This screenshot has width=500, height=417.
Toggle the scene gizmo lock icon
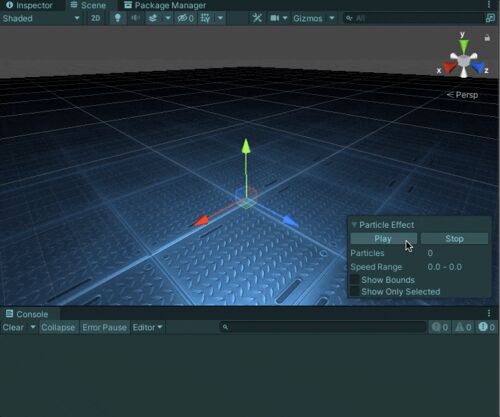[487, 38]
